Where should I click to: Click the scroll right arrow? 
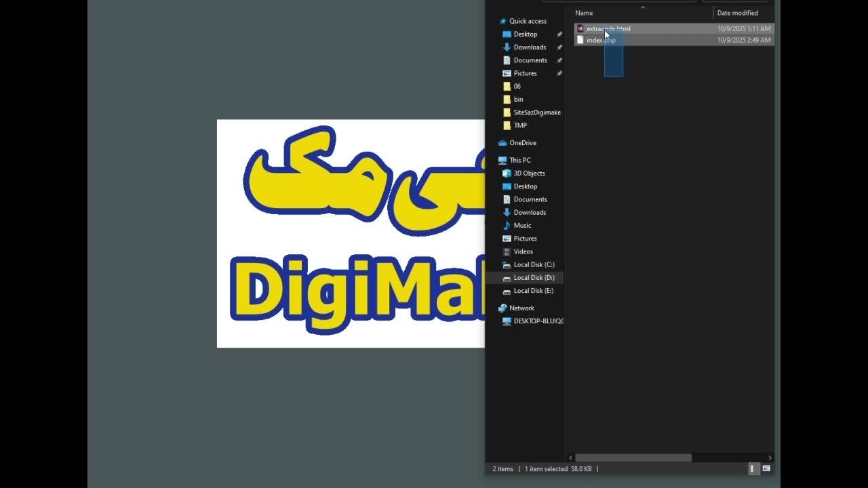[x=770, y=458]
